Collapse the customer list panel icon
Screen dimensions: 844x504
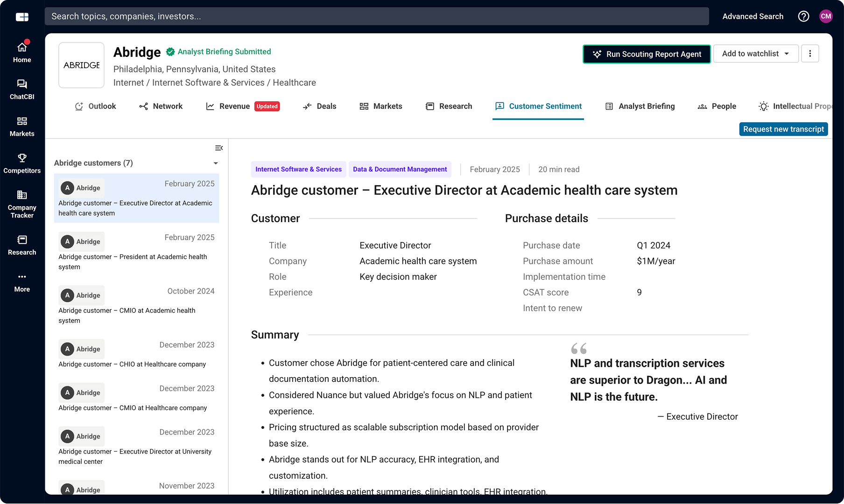218,148
